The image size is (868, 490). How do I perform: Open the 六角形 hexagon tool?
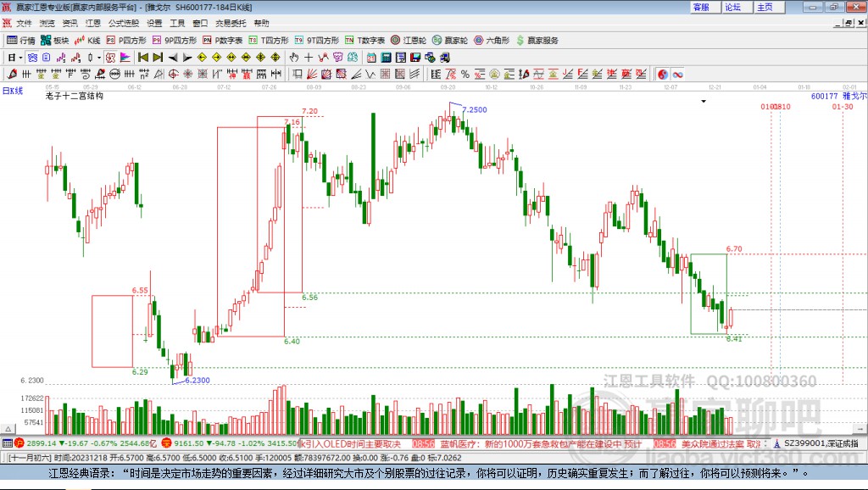[x=492, y=41]
